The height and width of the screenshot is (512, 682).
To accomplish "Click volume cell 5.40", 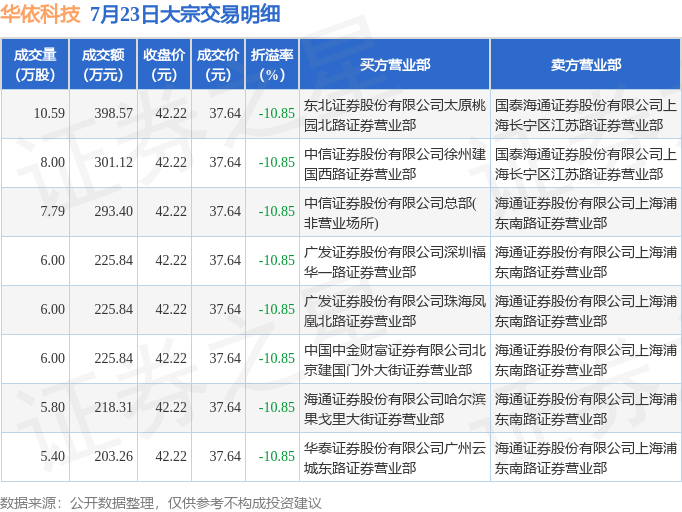I will click(52, 457).
